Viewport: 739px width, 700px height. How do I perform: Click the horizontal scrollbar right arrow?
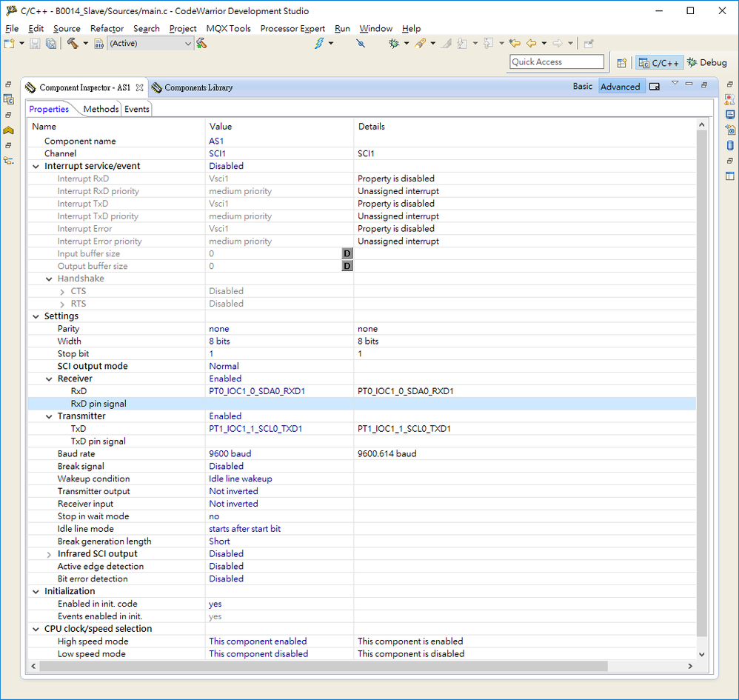pos(690,666)
